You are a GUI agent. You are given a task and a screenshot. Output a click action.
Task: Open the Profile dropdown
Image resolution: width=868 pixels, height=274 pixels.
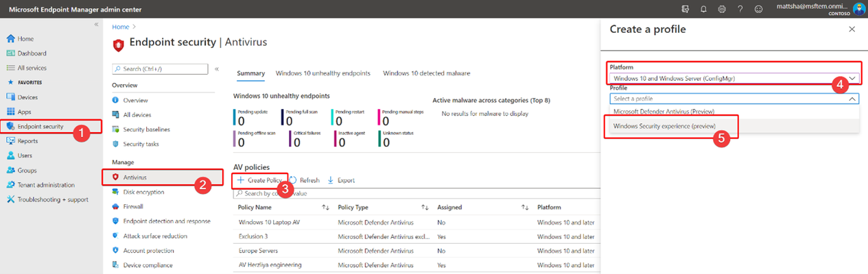[734, 99]
